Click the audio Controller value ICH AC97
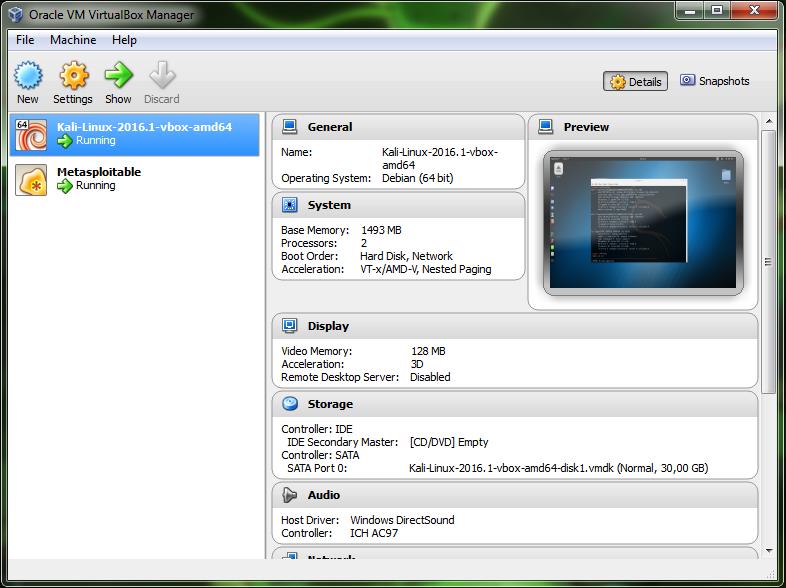This screenshot has width=786, height=588. (374, 533)
